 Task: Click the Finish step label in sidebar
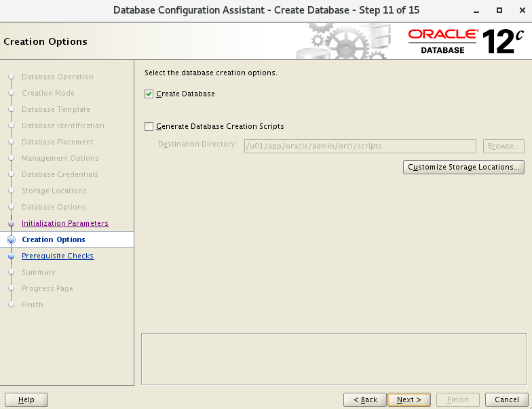[x=33, y=305]
